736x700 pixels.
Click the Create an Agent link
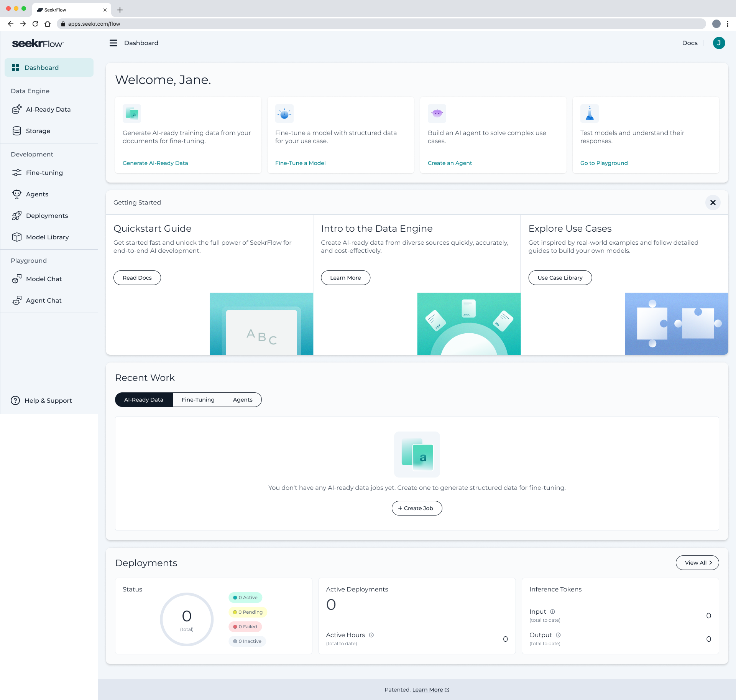[x=450, y=163]
